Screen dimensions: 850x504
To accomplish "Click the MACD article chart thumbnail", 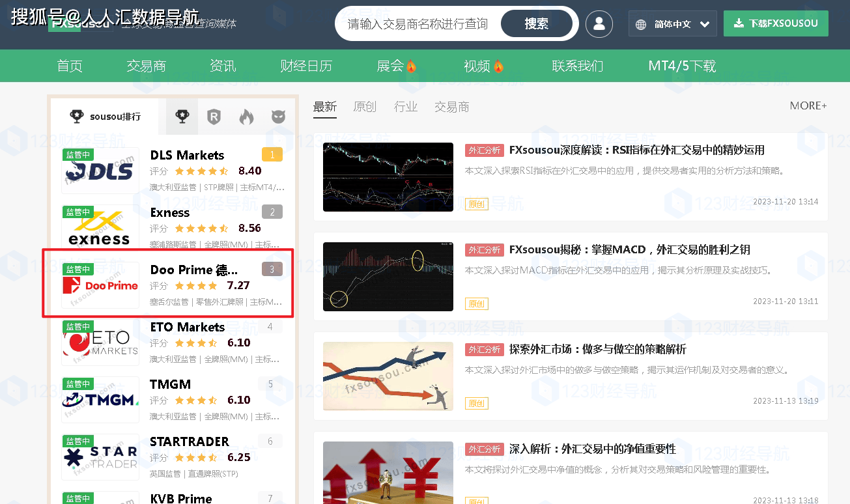I will pyautogui.click(x=388, y=277).
